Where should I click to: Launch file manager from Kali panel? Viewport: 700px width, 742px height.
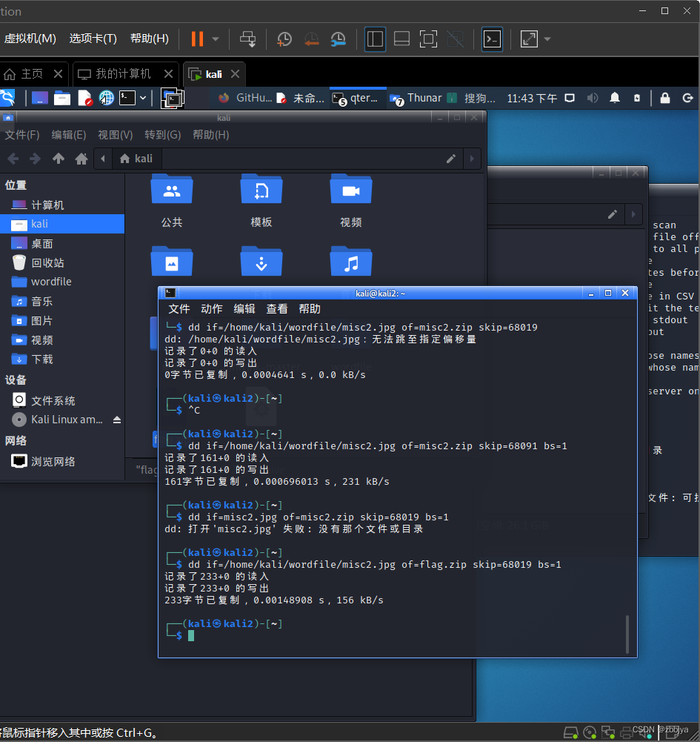point(62,98)
